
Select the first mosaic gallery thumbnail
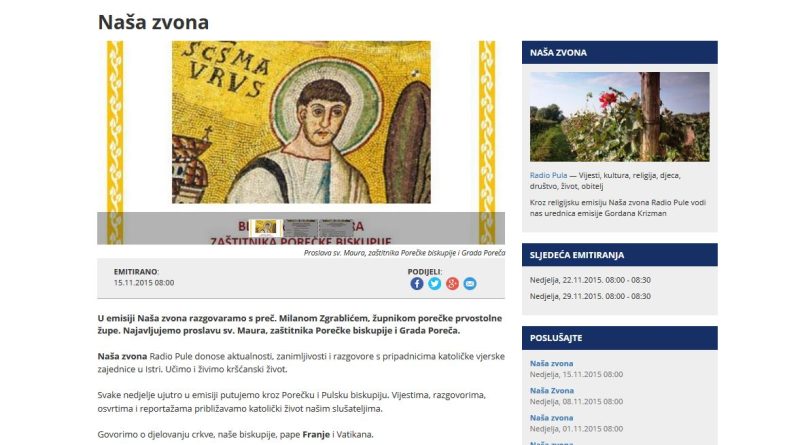coord(266,228)
